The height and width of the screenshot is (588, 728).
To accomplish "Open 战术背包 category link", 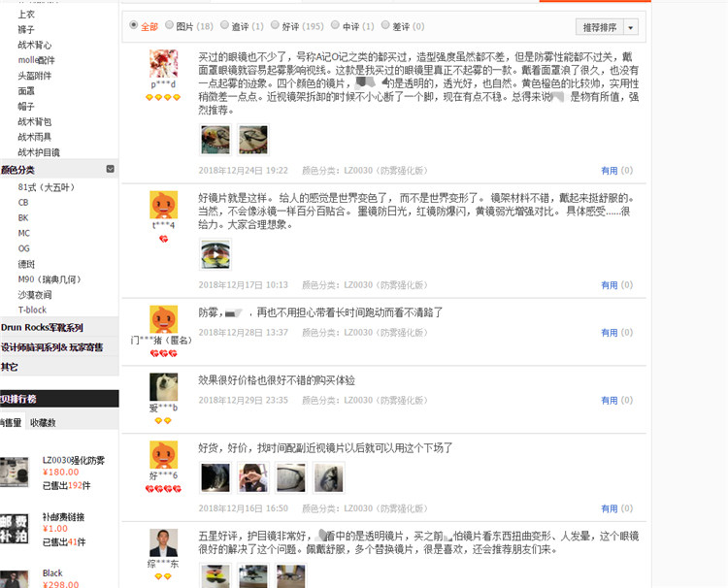I will click(34, 121).
